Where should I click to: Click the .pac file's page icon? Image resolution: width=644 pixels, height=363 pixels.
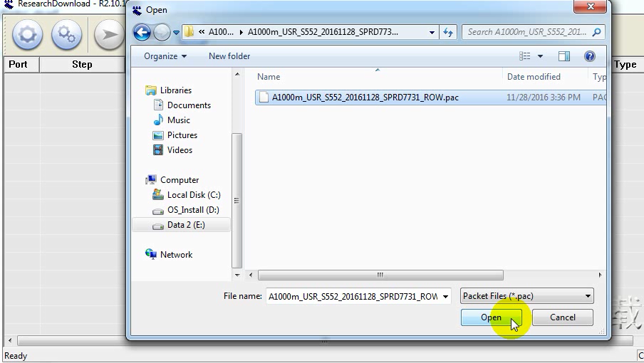point(264,98)
